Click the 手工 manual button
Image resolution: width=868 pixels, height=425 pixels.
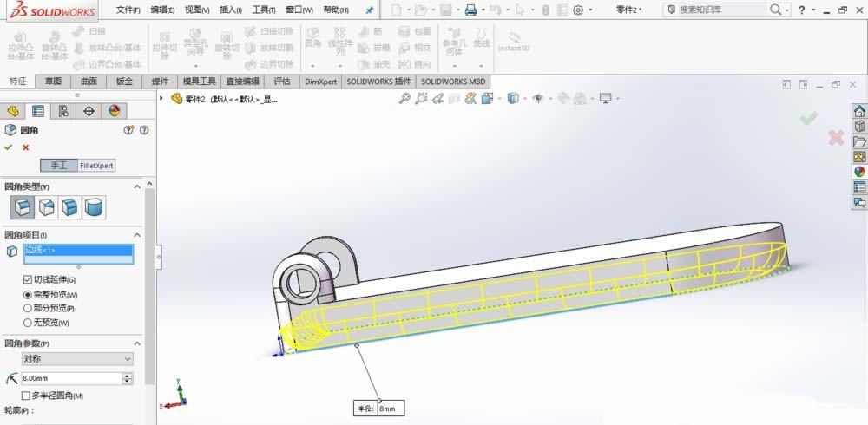click(59, 166)
